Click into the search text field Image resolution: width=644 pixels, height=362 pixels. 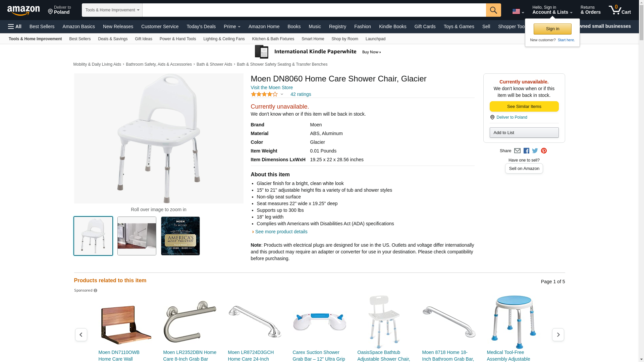coord(314,10)
